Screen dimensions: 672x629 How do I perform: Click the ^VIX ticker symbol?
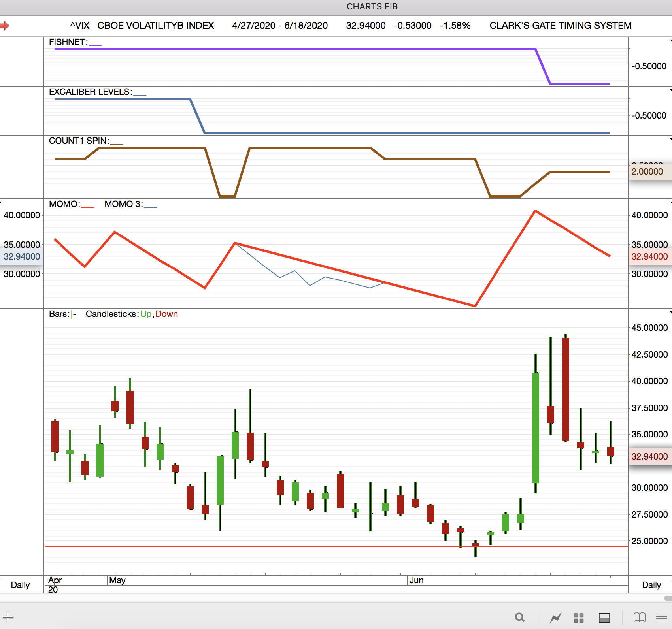coord(79,26)
